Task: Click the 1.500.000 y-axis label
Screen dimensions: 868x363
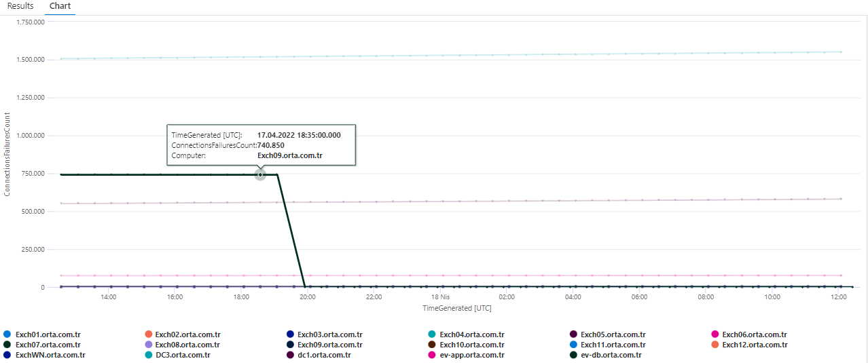Action: pos(31,60)
